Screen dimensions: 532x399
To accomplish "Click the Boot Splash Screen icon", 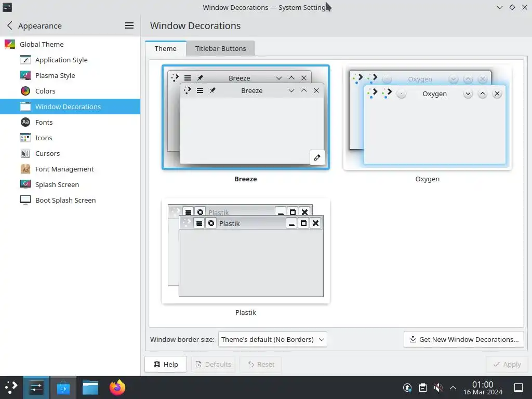I will click(x=25, y=200).
